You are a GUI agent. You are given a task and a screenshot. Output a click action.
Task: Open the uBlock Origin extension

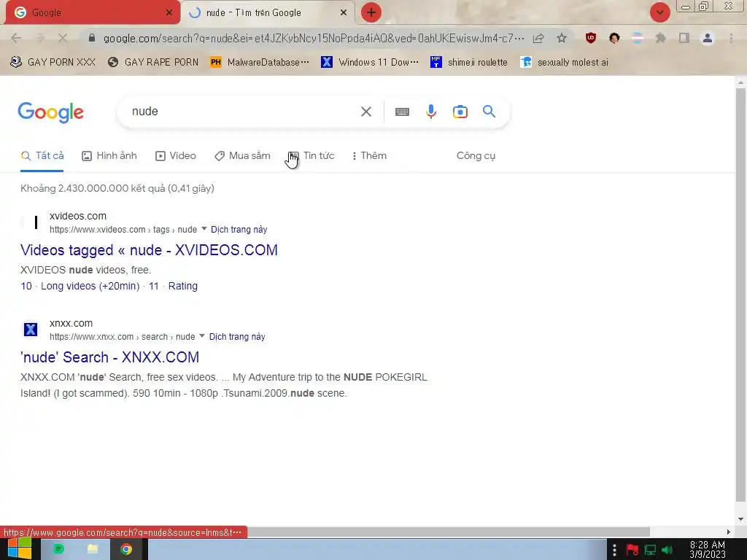(x=591, y=38)
